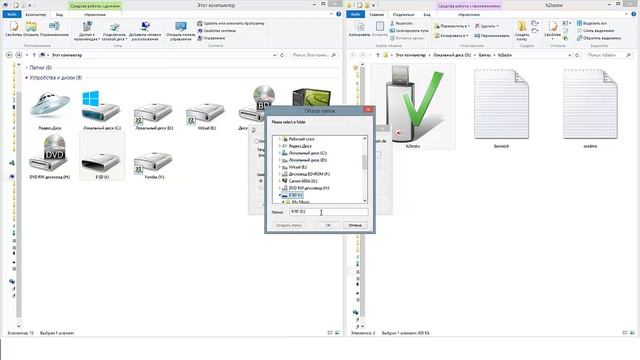Click OK in Browse for Folder dialog

click(x=328, y=225)
